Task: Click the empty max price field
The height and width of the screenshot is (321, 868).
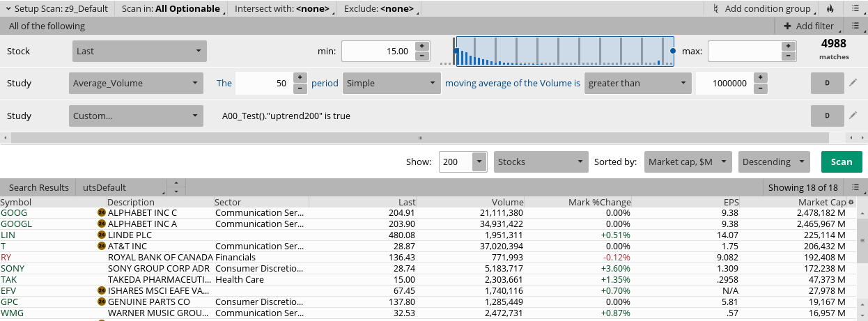Action: coord(744,51)
